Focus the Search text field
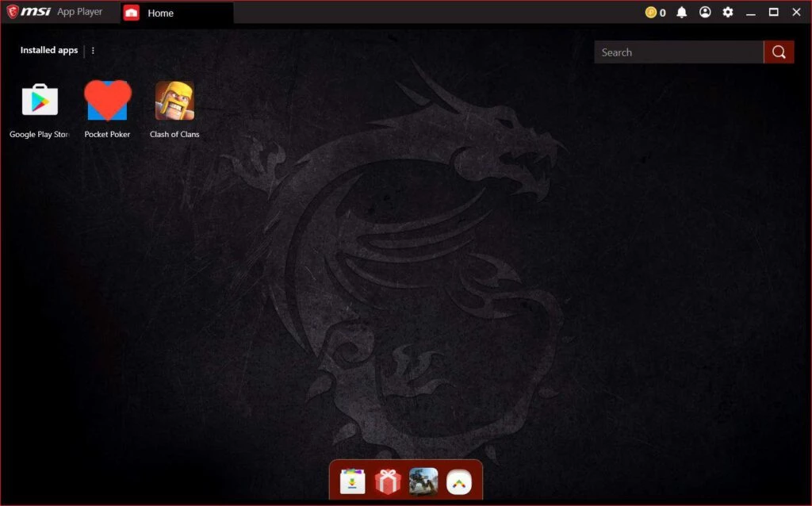The image size is (812, 506). 678,52
